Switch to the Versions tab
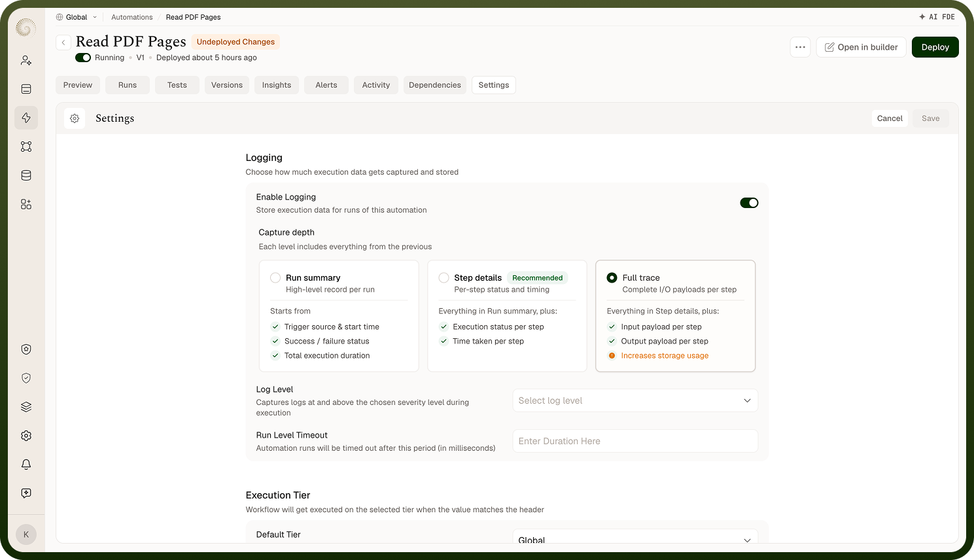 coord(227,85)
